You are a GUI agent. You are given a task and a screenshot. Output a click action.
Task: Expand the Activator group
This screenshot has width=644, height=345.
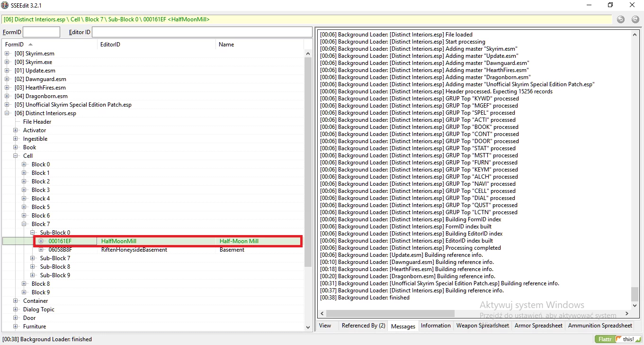[x=16, y=130]
